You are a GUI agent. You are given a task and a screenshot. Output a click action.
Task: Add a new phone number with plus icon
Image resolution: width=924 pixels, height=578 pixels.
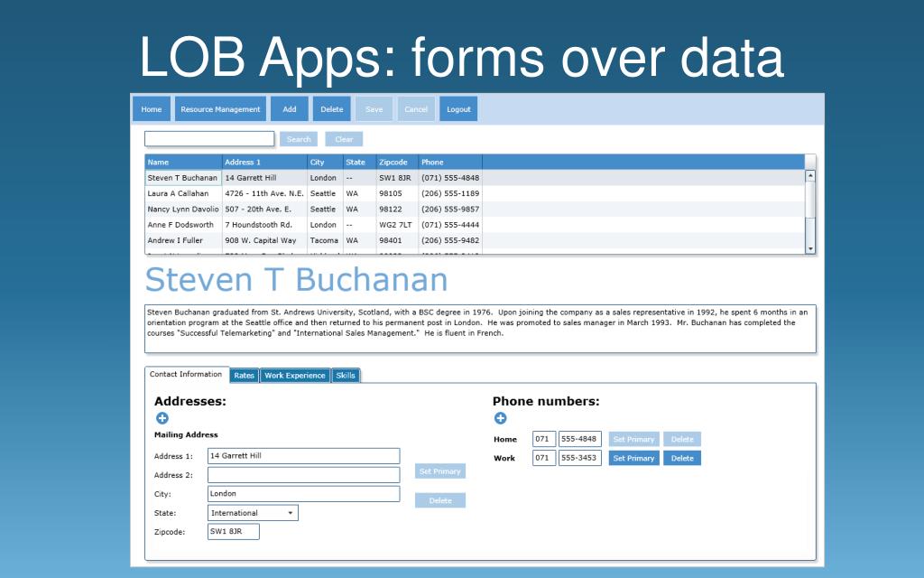pyautogui.click(x=500, y=418)
